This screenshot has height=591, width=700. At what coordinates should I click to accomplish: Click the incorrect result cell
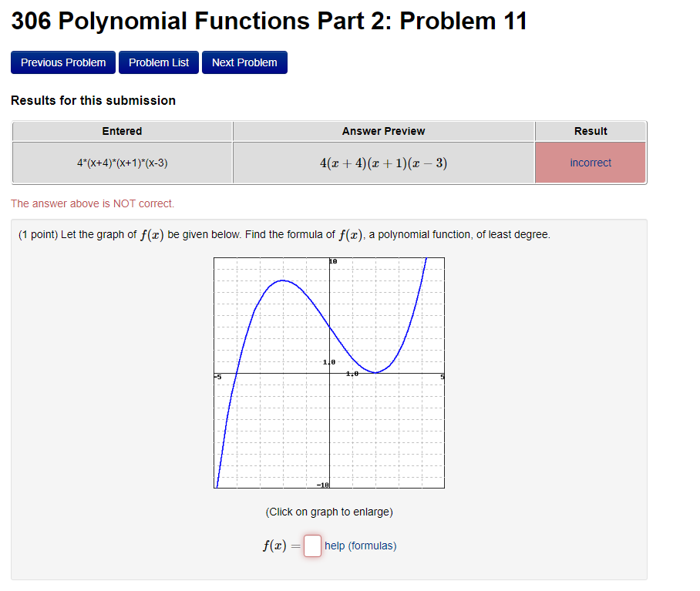coord(591,163)
